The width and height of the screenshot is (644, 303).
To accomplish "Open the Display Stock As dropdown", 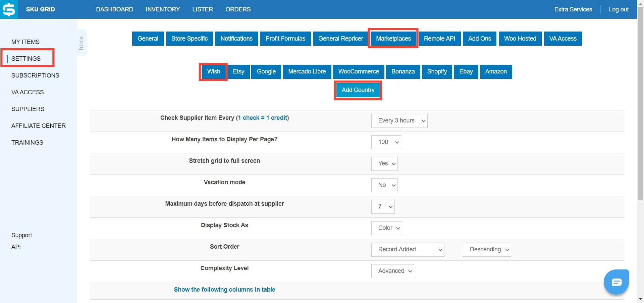I will [x=386, y=228].
